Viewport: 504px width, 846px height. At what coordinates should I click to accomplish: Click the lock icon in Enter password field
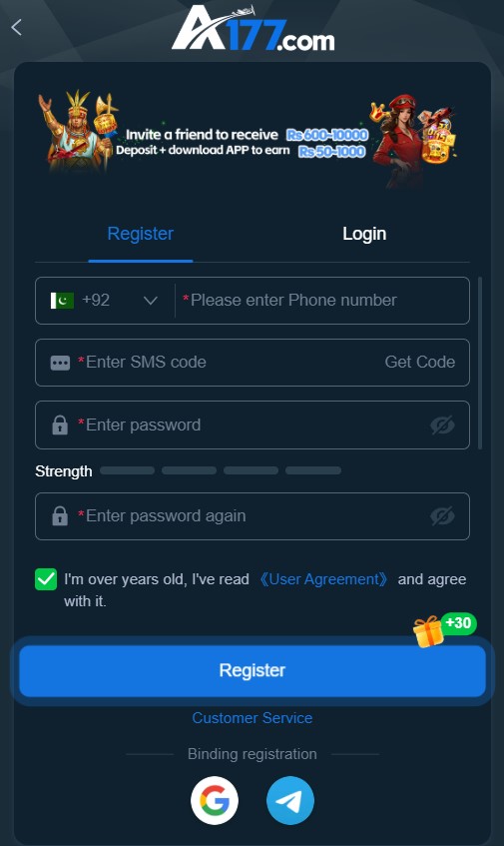60,425
